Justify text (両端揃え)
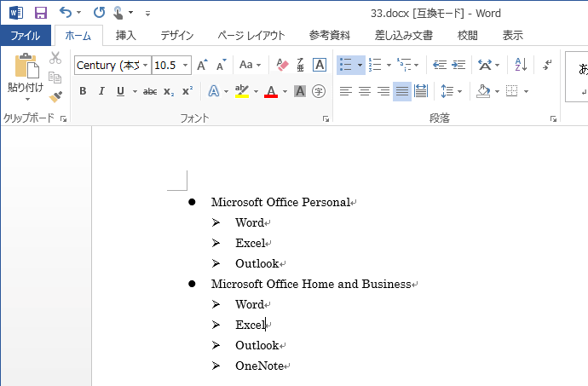This screenshot has height=386, width=588. pyautogui.click(x=402, y=91)
